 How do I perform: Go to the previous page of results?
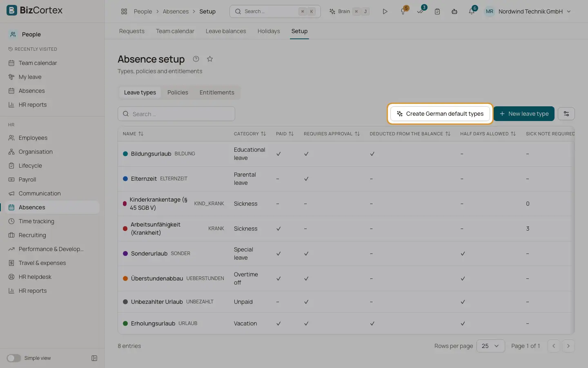[x=554, y=346]
